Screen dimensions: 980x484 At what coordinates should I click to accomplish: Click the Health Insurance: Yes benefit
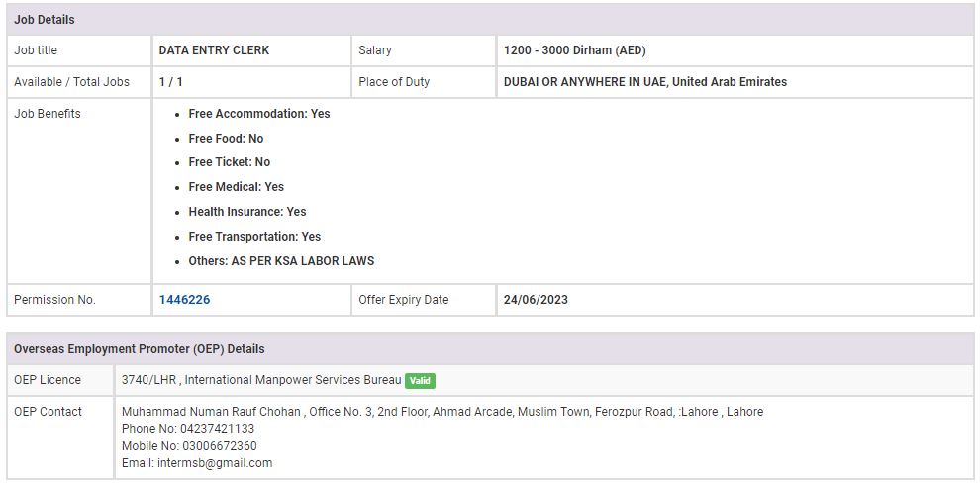click(247, 212)
